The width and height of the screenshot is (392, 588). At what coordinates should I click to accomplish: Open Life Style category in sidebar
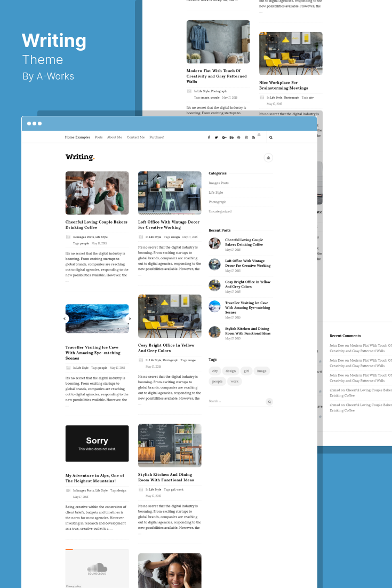[x=216, y=193]
